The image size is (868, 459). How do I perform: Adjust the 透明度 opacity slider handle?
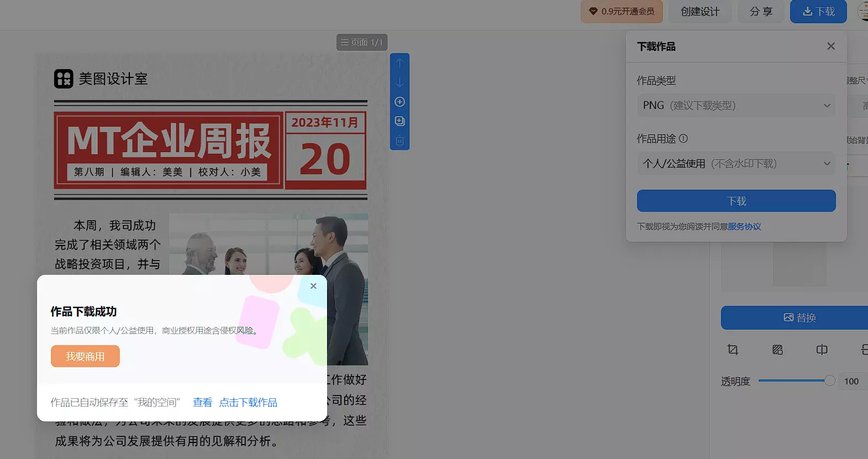(829, 380)
